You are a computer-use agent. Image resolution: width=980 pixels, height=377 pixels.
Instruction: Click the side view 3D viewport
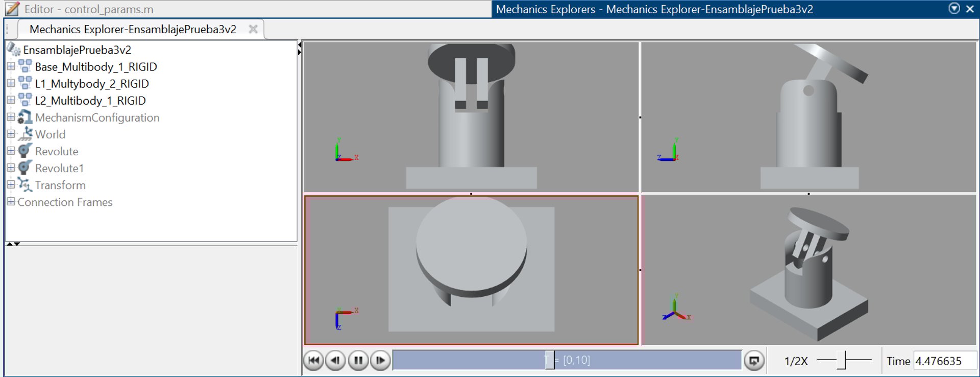coord(808,117)
